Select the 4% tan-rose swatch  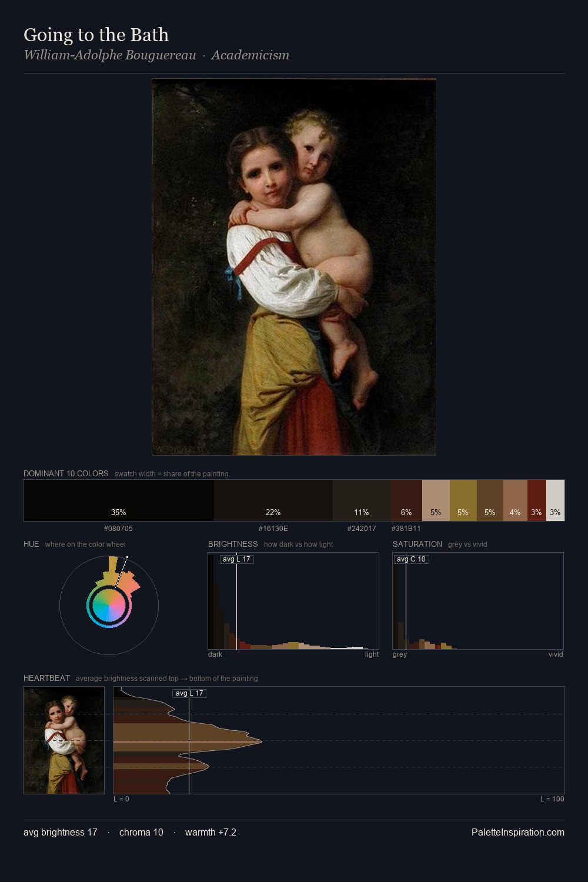coord(515,500)
